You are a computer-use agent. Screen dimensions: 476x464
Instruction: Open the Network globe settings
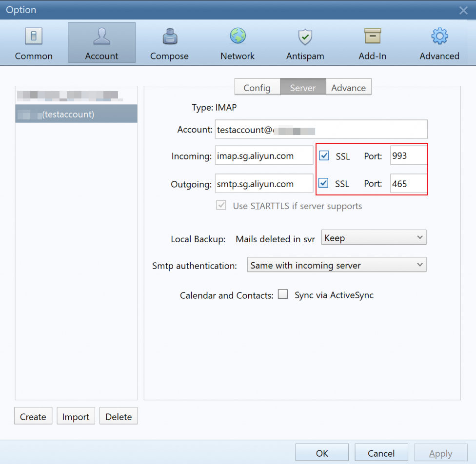[x=238, y=43]
